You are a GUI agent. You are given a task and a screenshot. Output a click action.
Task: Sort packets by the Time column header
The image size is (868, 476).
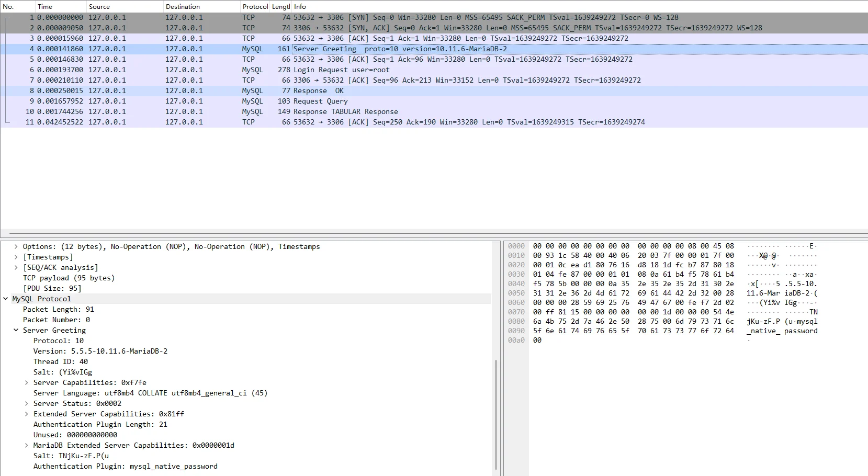[x=45, y=7]
